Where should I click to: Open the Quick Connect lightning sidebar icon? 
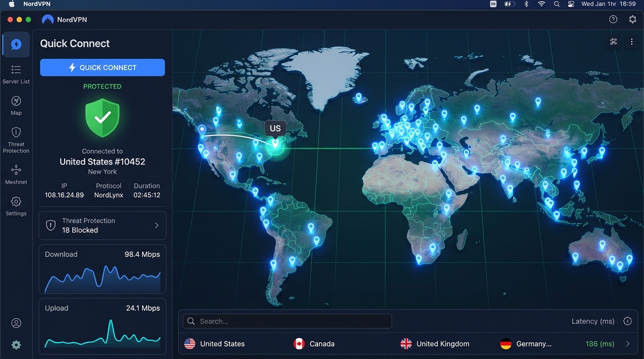coord(16,44)
